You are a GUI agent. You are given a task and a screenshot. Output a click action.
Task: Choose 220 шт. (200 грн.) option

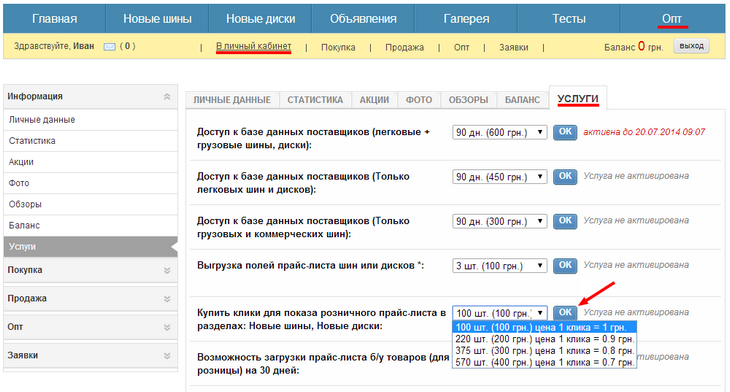[544, 339]
